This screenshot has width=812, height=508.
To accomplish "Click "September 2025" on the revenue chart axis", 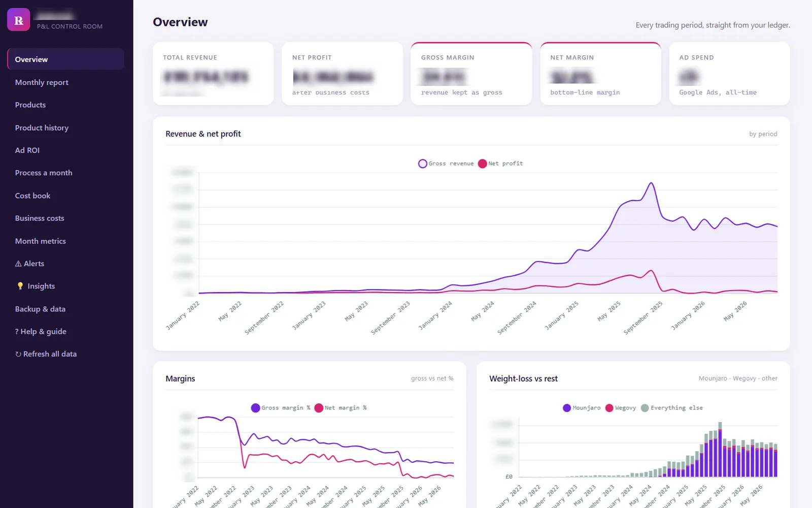I will 643,318.
